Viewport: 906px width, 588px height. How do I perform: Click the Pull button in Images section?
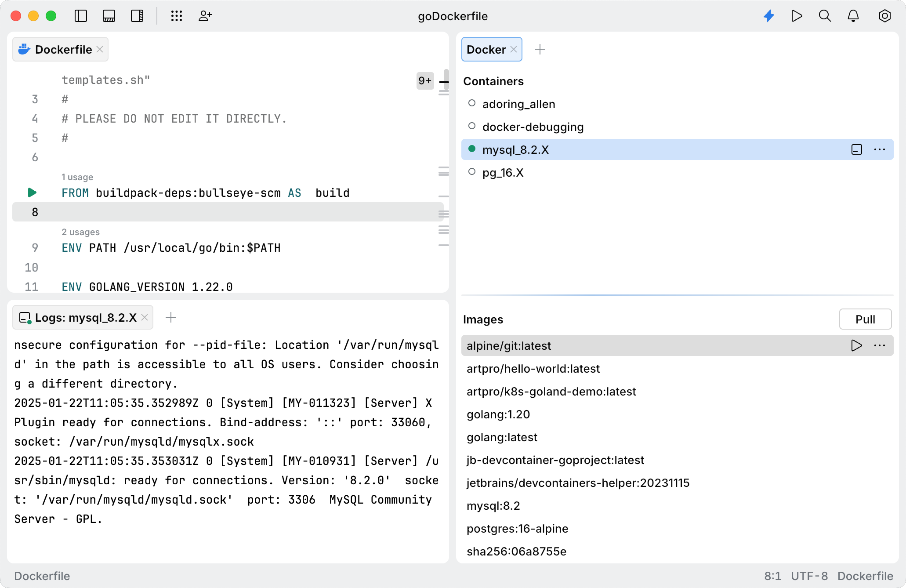tap(865, 319)
